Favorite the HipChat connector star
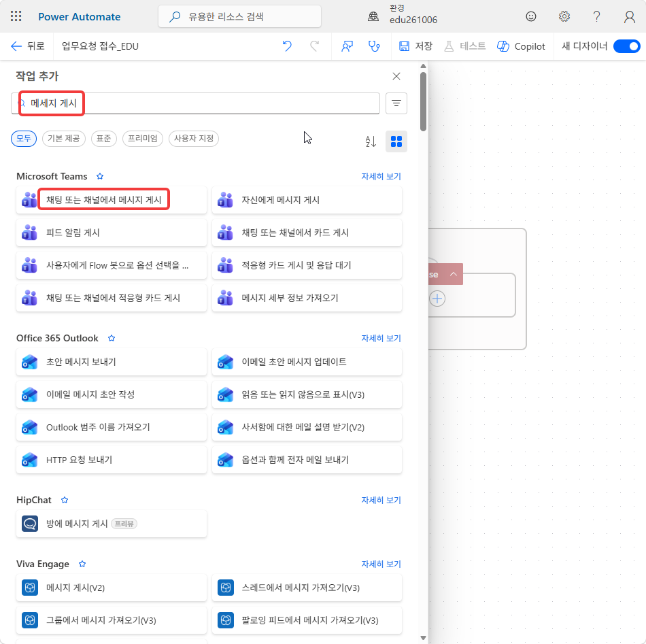 pos(65,501)
